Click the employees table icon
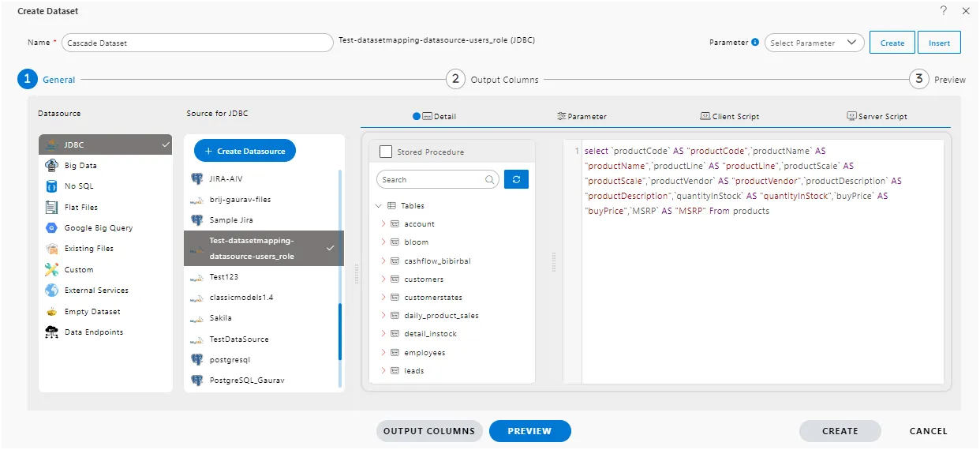980x450 pixels. pos(395,352)
